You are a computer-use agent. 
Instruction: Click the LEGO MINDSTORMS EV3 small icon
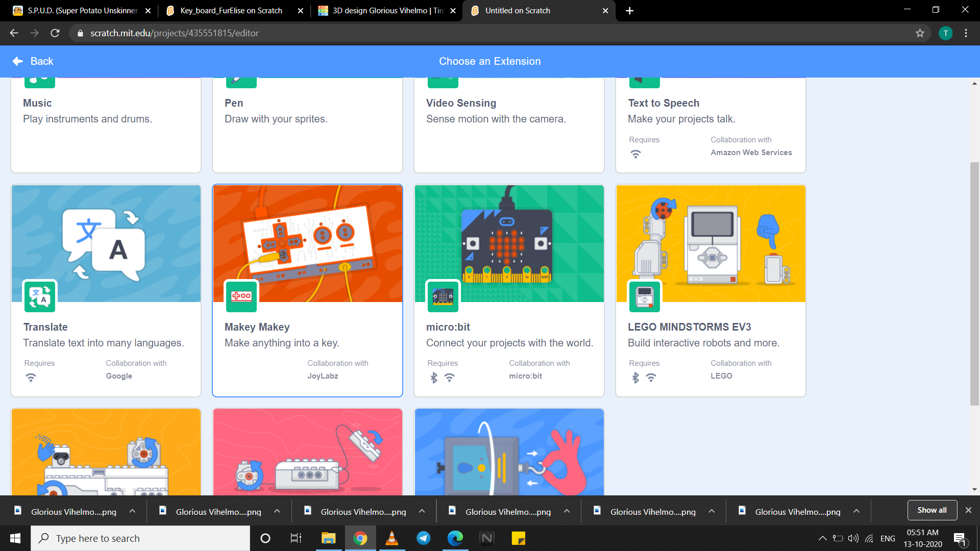(644, 296)
